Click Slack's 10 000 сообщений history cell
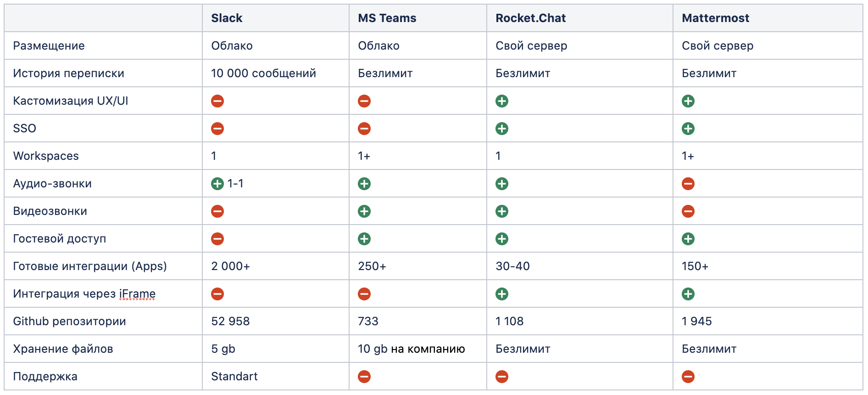 click(263, 73)
